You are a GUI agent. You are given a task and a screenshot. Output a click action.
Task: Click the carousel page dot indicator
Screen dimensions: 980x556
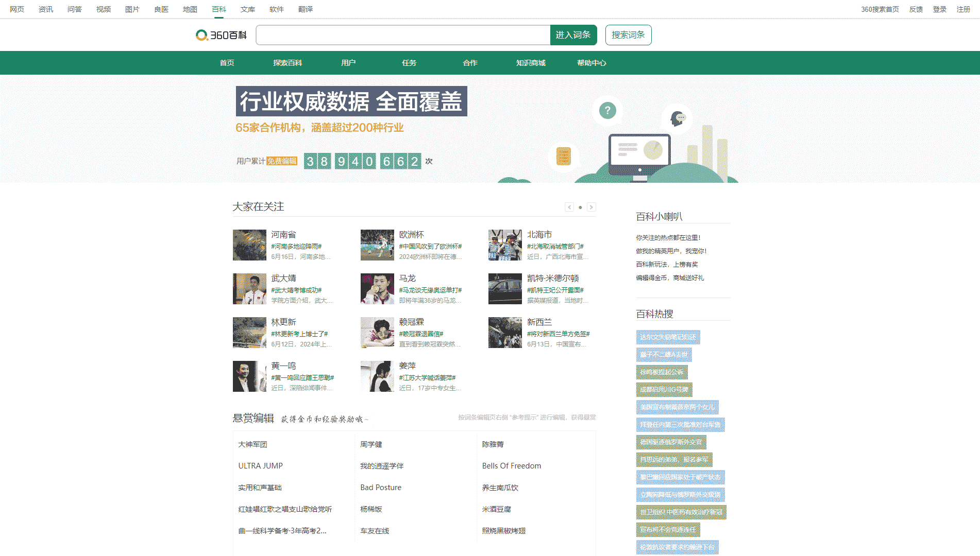tap(580, 207)
